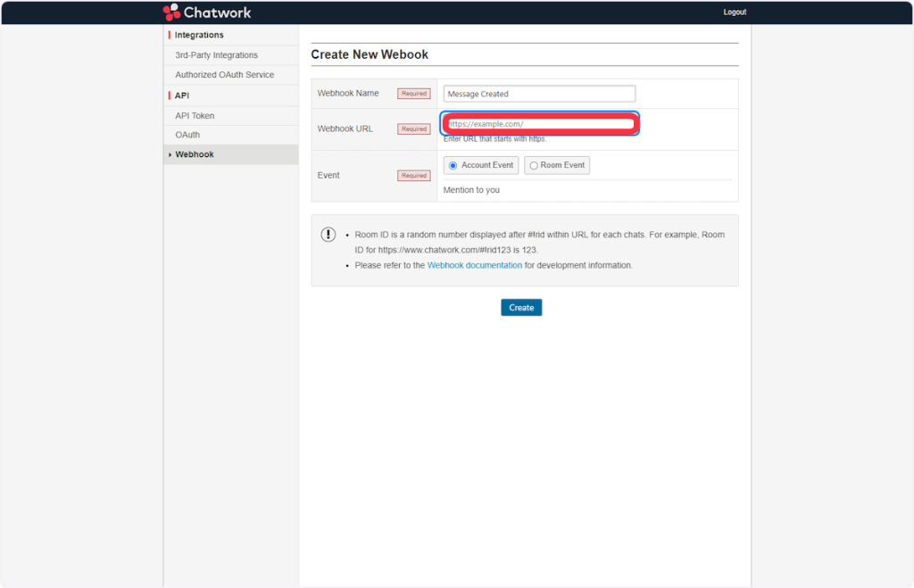Open the Webhook documentation link
The width and height of the screenshot is (914, 588).
pyautogui.click(x=474, y=265)
